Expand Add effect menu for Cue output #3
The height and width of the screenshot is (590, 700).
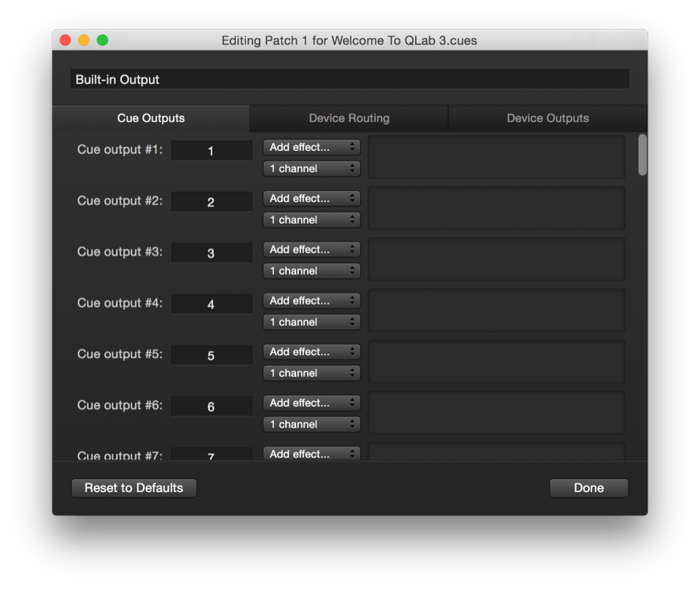click(311, 249)
